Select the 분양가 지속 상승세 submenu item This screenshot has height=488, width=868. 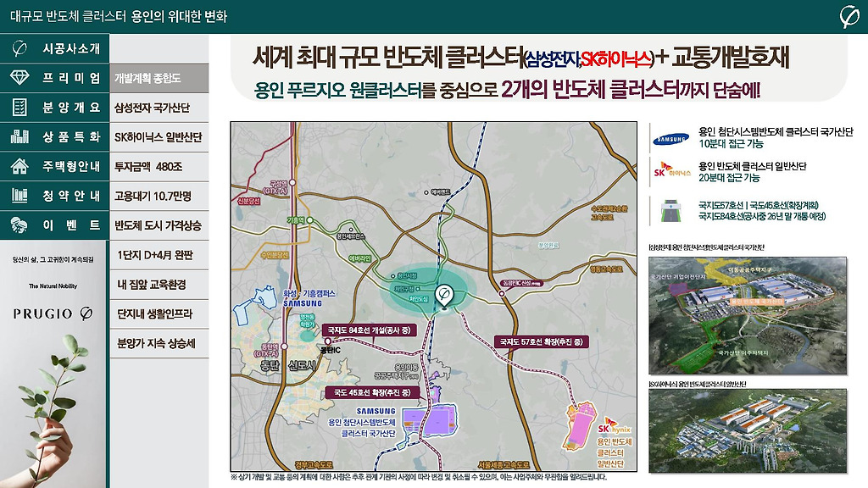(159, 343)
